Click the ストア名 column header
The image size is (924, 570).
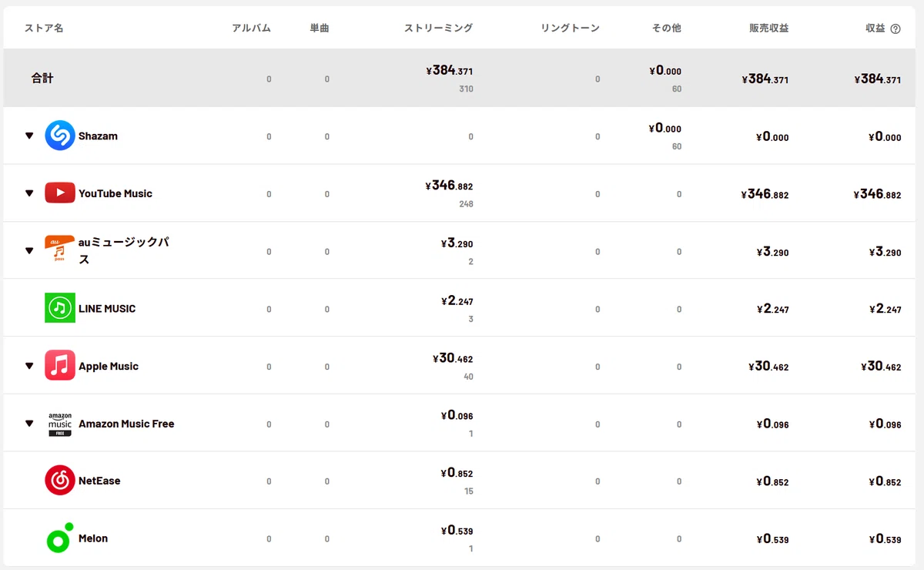(x=44, y=28)
